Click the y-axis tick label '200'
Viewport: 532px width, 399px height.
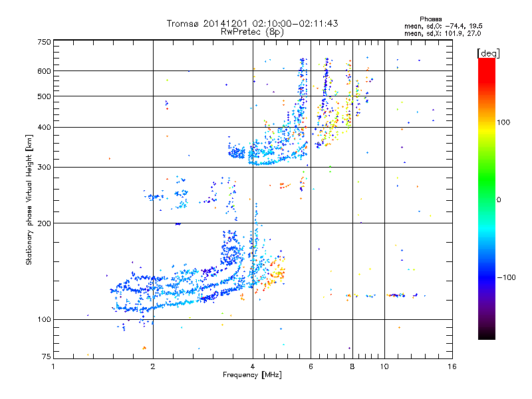pyautogui.click(x=44, y=223)
